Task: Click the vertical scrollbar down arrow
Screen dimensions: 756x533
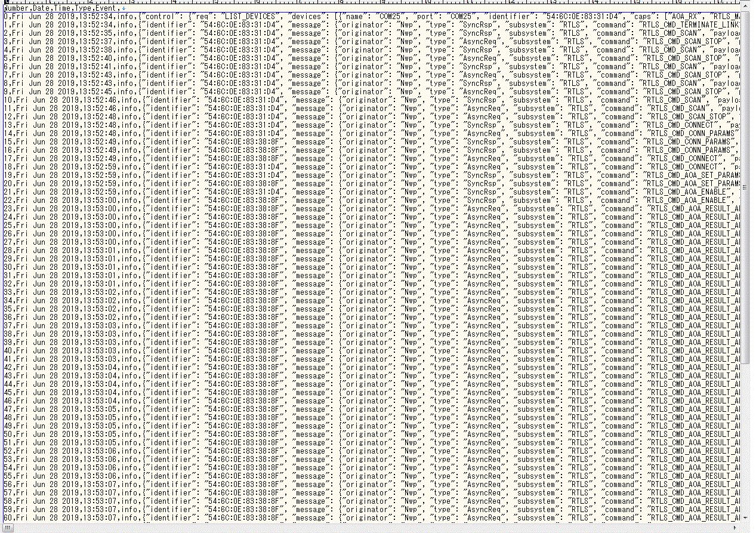Action: pyautogui.click(x=745, y=517)
